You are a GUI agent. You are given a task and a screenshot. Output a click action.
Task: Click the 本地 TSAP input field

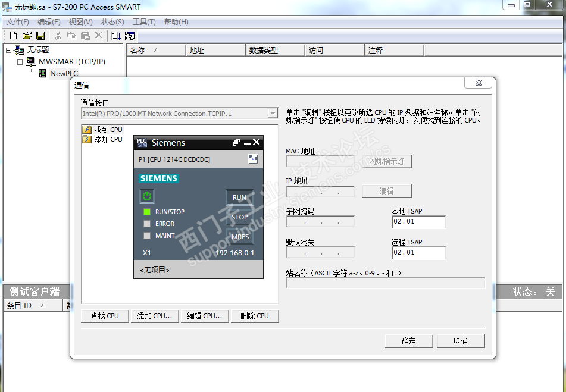pos(419,222)
